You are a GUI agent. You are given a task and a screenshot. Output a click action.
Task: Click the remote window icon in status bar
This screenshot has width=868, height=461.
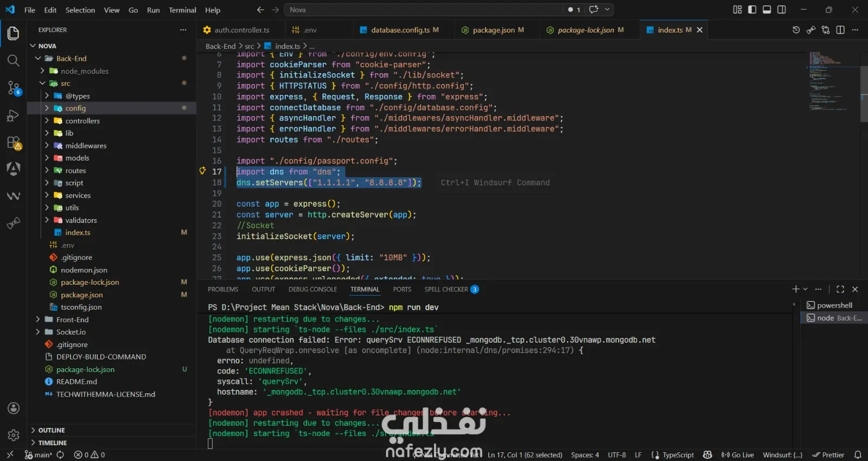click(10, 454)
